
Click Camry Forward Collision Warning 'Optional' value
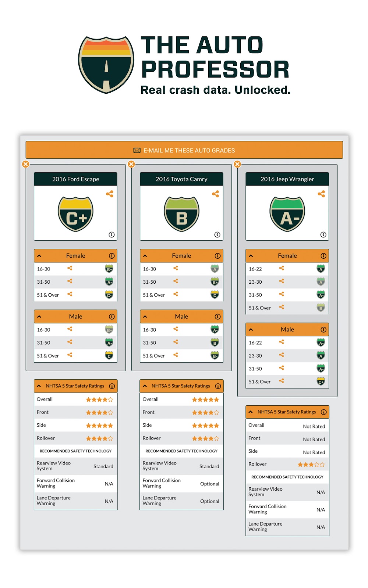(210, 484)
